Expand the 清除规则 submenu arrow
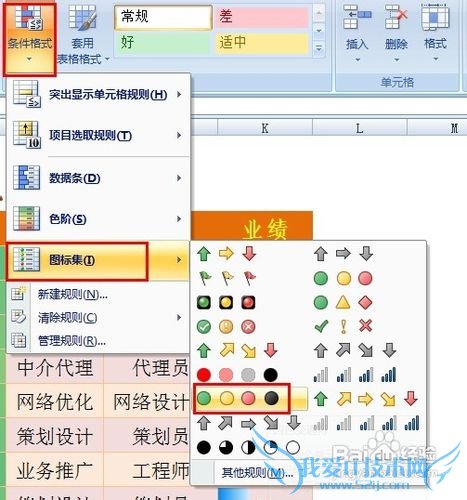The width and height of the screenshot is (467, 500). (x=179, y=317)
